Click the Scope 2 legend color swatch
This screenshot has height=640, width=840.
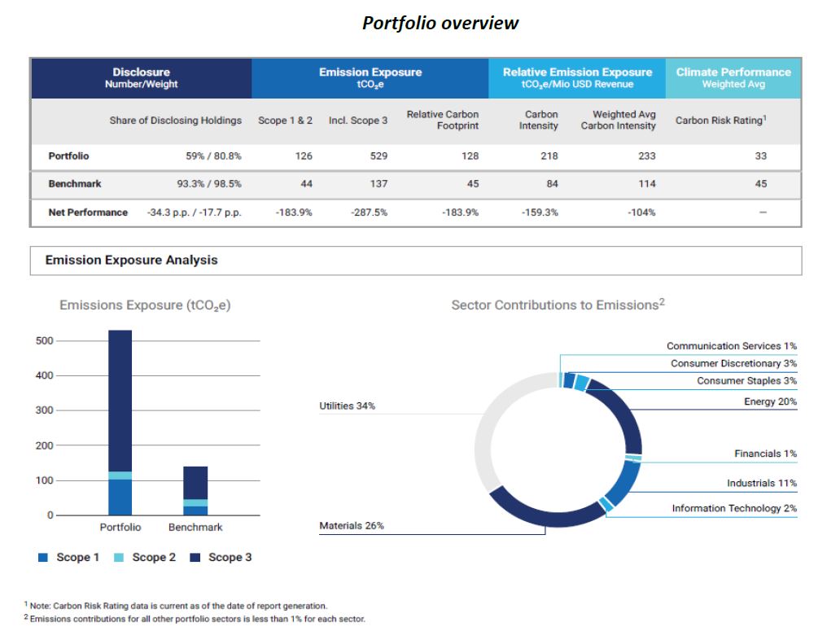pyautogui.click(x=119, y=558)
